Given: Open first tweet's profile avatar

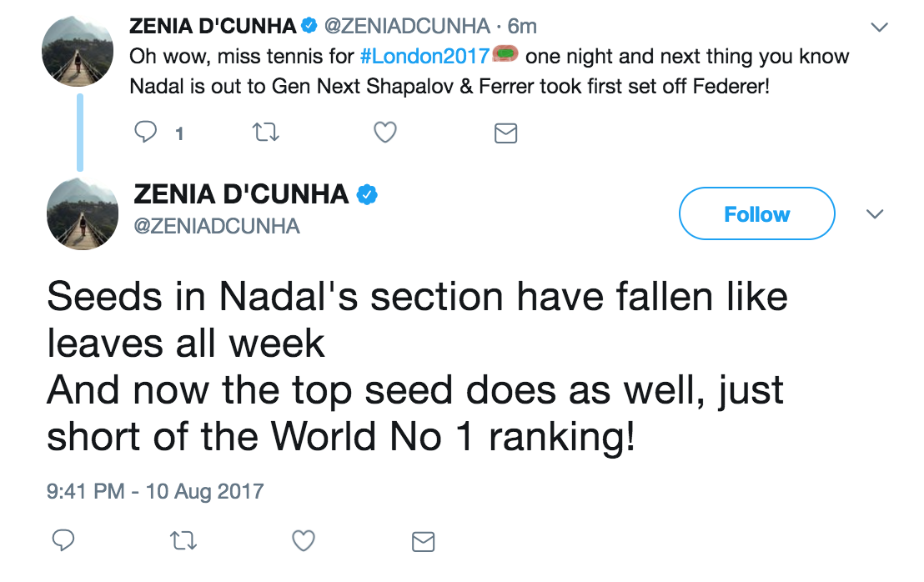Looking at the screenshot, I should point(78,51).
